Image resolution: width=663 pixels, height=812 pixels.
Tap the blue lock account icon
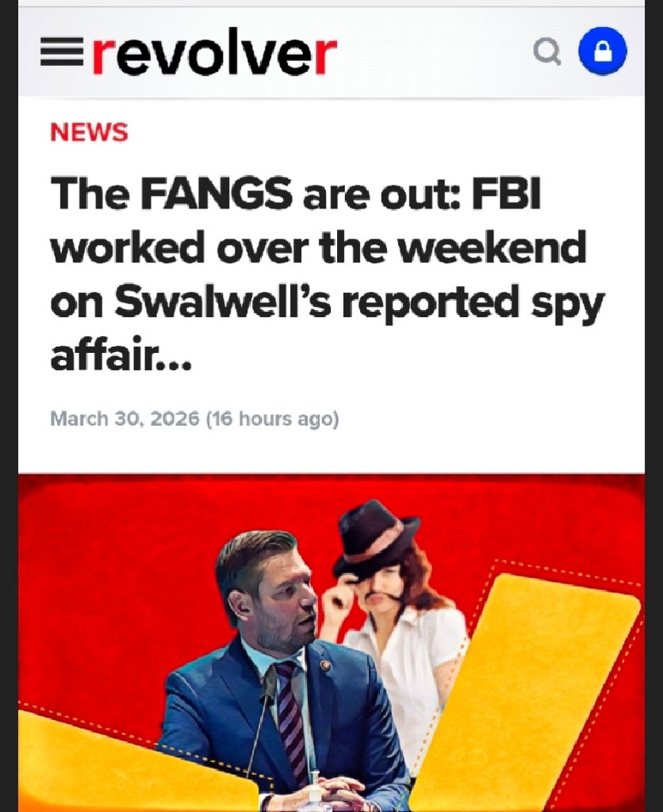(x=602, y=52)
